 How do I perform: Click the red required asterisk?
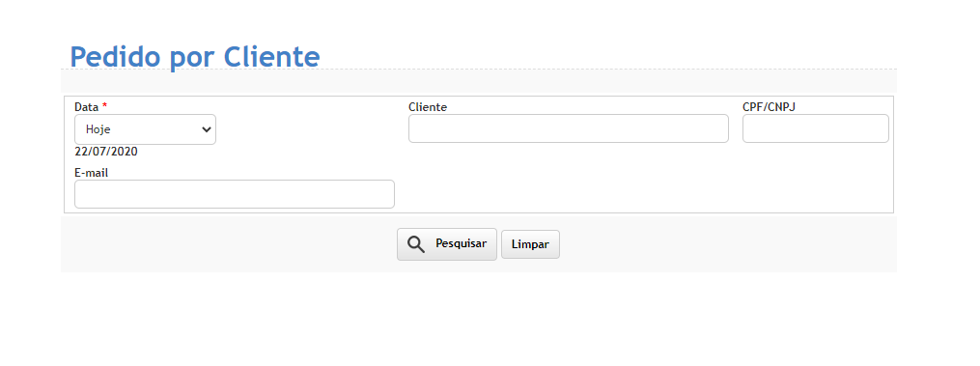tap(105, 105)
